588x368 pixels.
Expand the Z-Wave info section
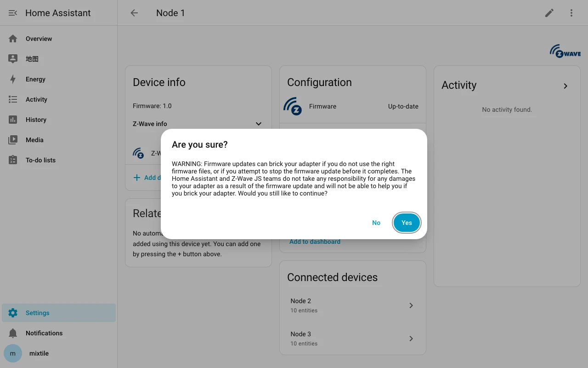(198, 124)
